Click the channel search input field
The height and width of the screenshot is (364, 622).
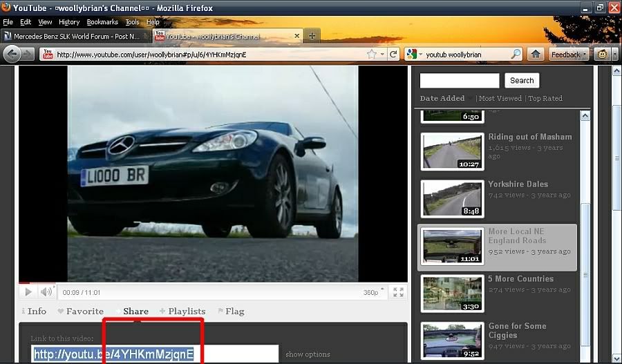pos(460,81)
